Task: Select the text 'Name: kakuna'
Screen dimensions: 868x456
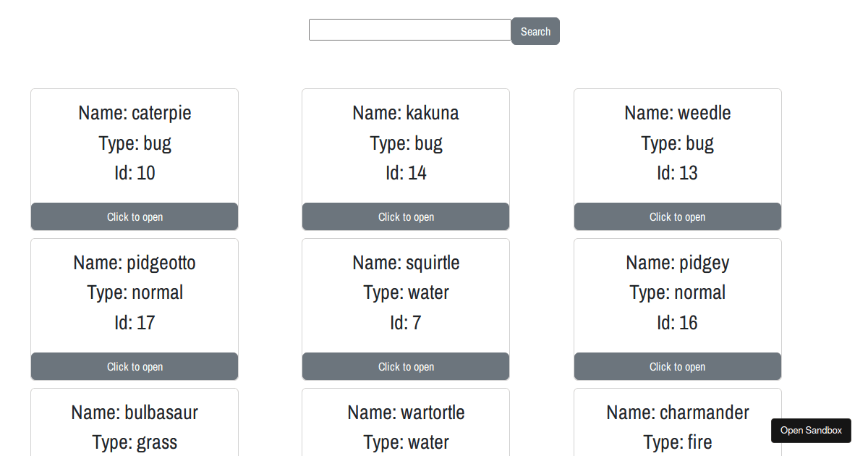Action: click(x=406, y=113)
